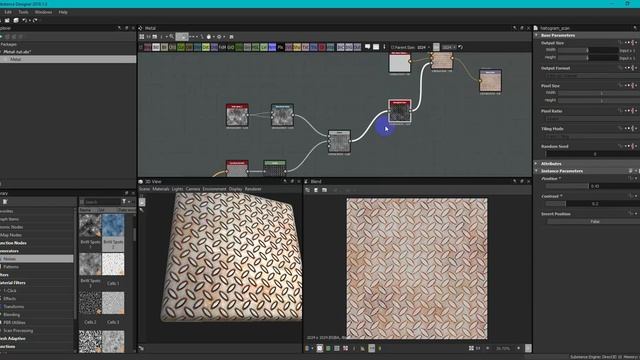This screenshot has height=360, width=640.
Task: Add a Pixel Processor (Pix) node
Action: point(280,47)
